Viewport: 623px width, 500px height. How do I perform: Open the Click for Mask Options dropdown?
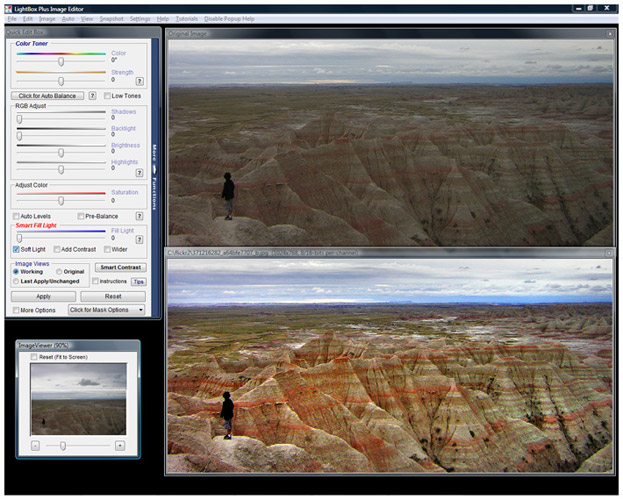pyautogui.click(x=106, y=310)
